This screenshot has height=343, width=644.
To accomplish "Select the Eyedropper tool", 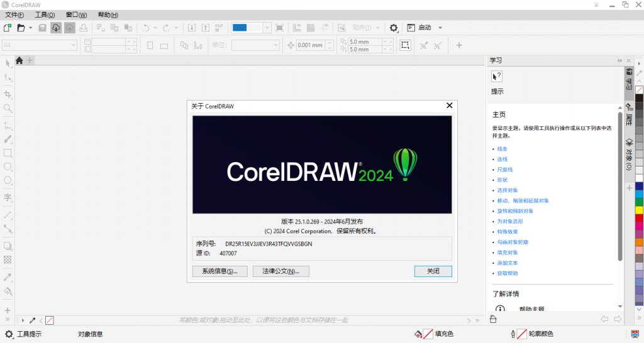I will tap(8, 277).
